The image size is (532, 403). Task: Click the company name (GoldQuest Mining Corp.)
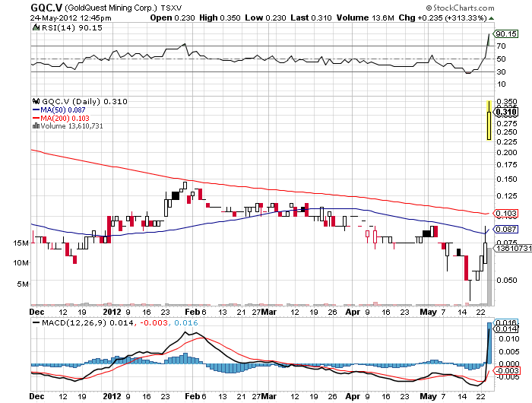[111, 8]
